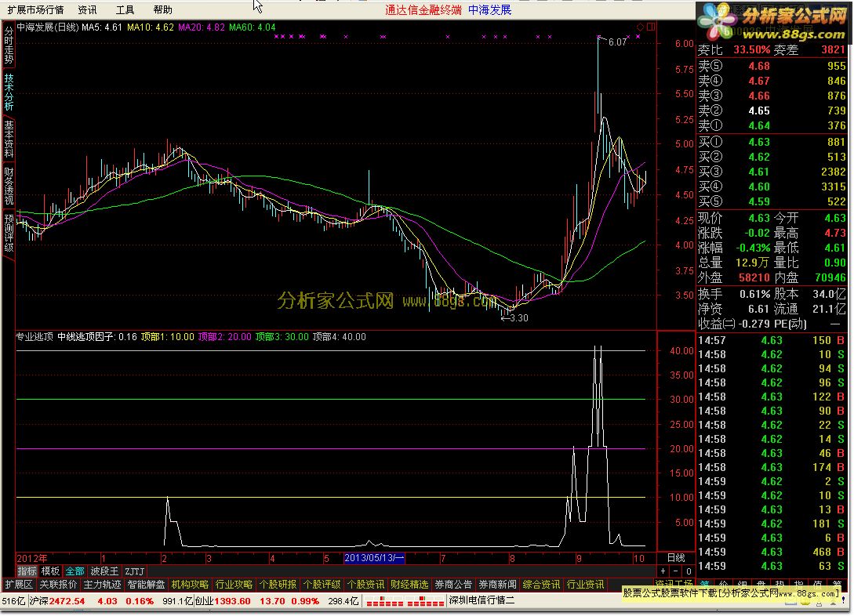Open the 券商新闻 bottom tab
The width and height of the screenshot is (854, 616).
click(497, 585)
